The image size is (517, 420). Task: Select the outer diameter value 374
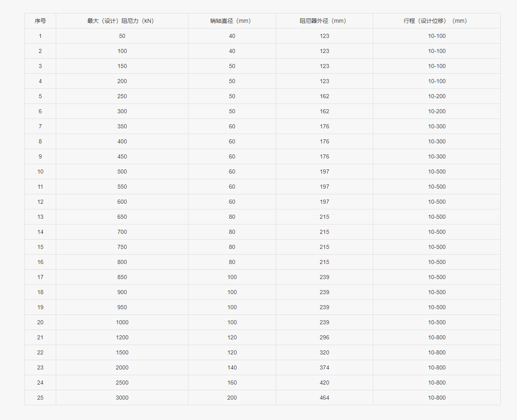click(324, 367)
